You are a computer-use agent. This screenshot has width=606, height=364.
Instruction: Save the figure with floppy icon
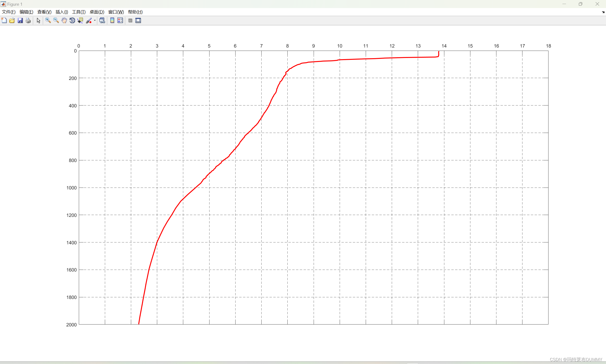[20, 21]
